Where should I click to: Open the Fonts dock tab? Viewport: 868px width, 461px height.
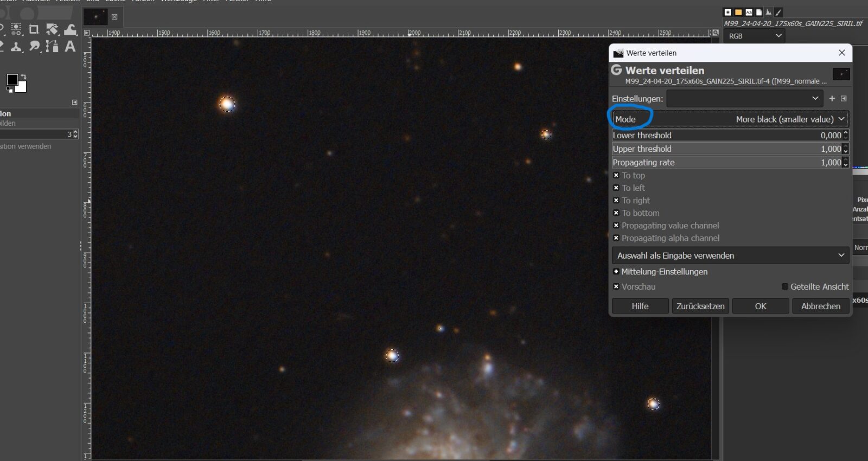749,12
